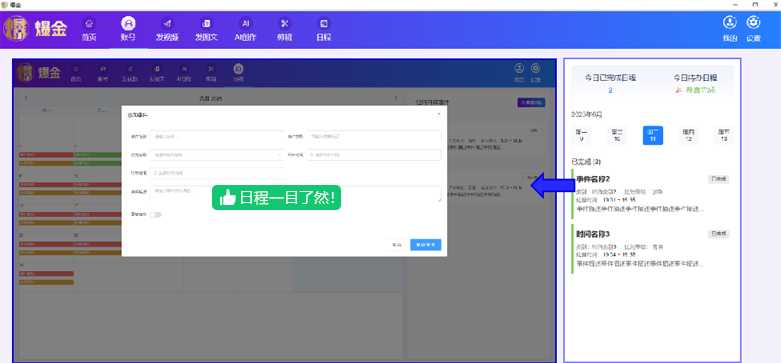Open the 剪辑 scissors editing icon

284,23
